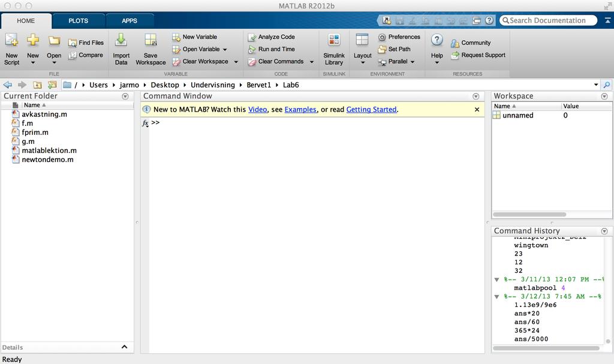614x364 pixels.
Task: Click Analyze Code button
Action: pos(271,37)
